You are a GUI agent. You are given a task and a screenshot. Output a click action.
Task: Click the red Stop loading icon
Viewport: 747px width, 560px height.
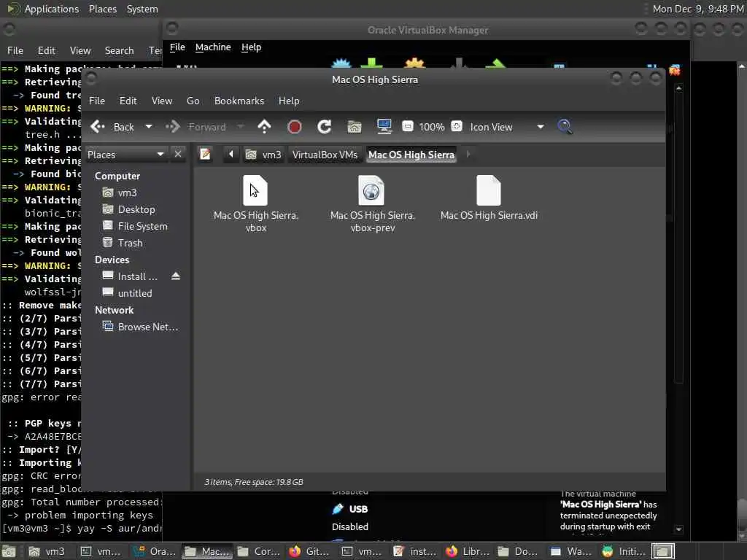[295, 127]
